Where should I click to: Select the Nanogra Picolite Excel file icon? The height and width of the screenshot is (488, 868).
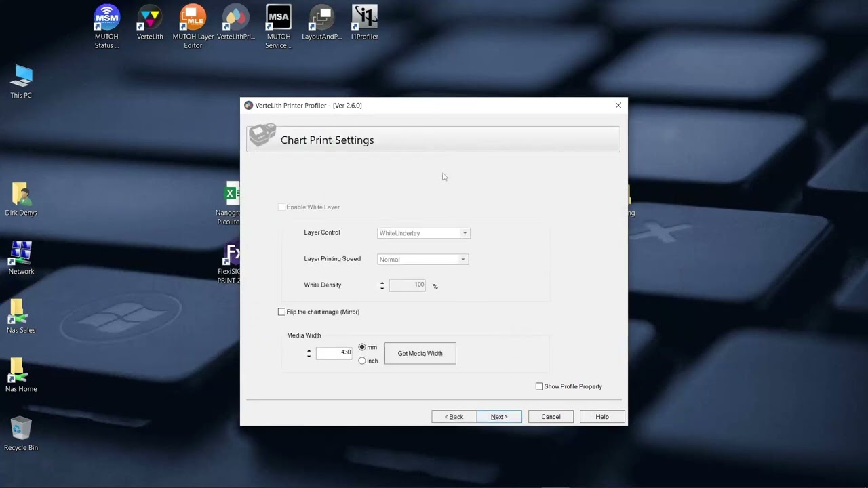tap(229, 203)
